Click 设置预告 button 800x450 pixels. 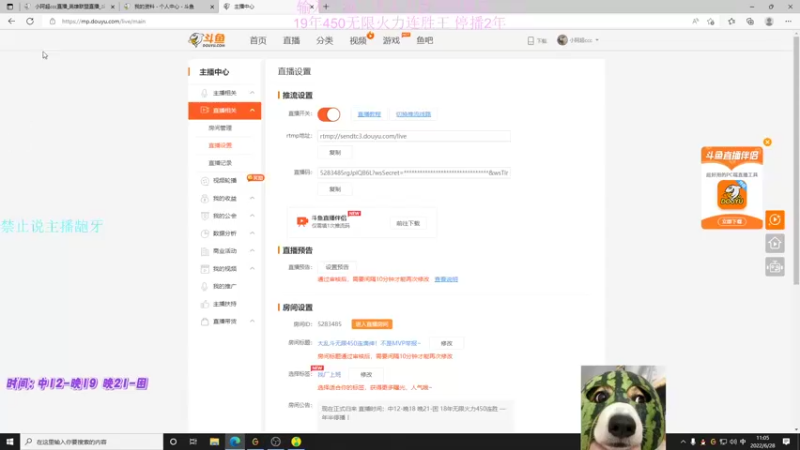(337, 267)
